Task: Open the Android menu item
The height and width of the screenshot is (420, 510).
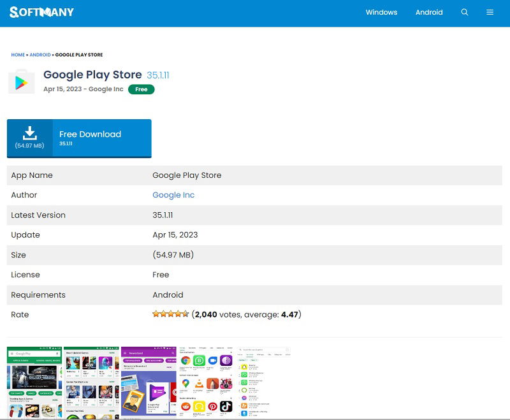Action: (x=429, y=12)
